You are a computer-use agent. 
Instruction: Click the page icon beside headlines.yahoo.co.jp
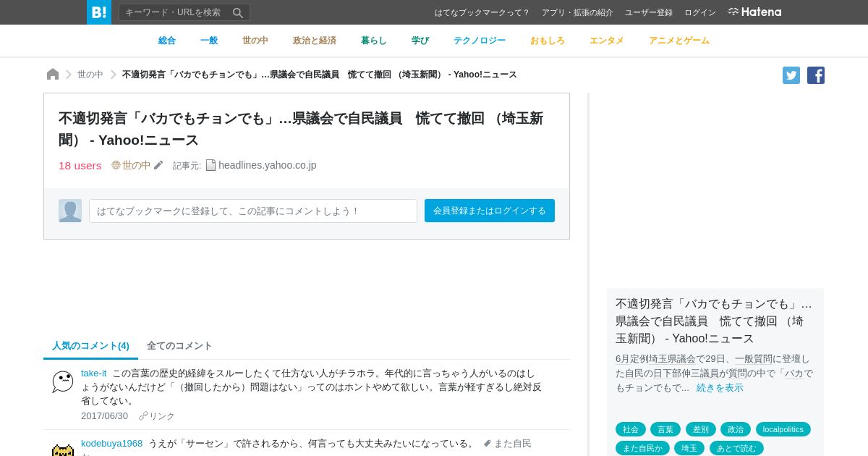(x=210, y=165)
